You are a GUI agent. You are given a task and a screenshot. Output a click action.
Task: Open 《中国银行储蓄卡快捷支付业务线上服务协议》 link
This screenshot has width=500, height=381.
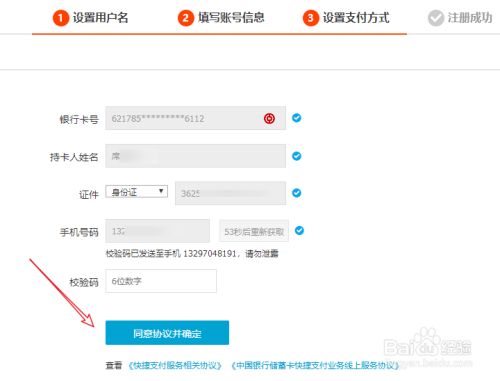point(315,366)
